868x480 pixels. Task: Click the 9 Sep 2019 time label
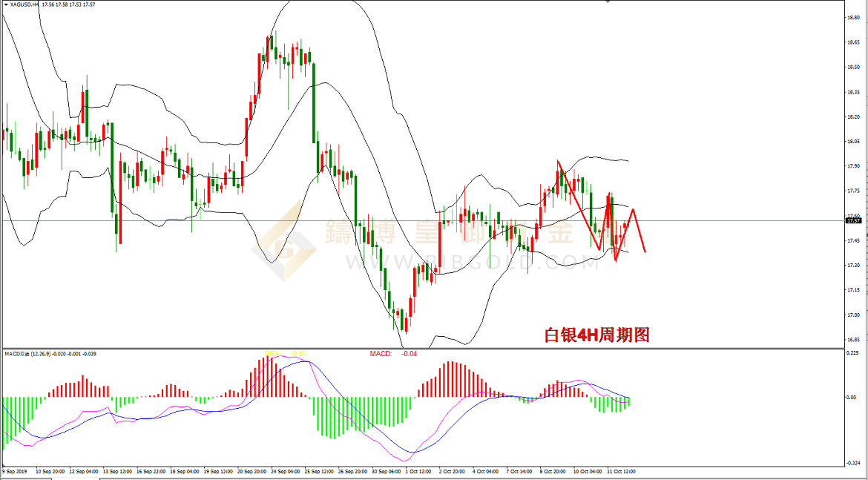(x=15, y=471)
